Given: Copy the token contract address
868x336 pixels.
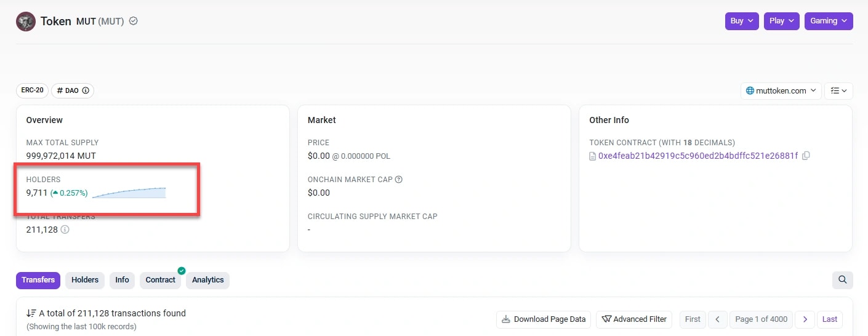Looking at the screenshot, I should pyautogui.click(x=806, y=156).
